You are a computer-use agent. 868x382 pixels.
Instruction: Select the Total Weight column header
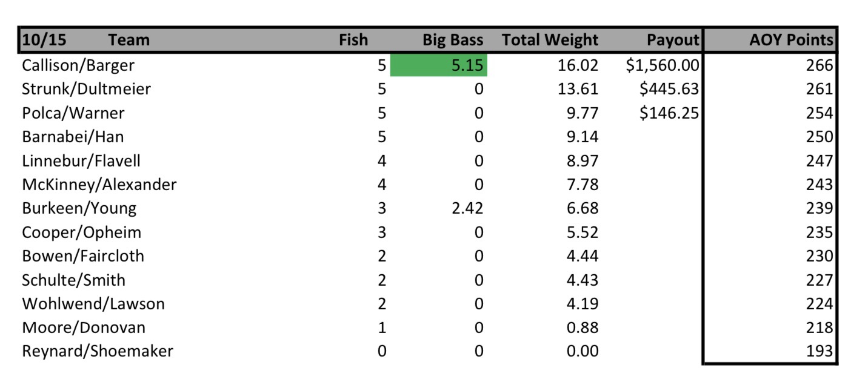tap(550, 41)
